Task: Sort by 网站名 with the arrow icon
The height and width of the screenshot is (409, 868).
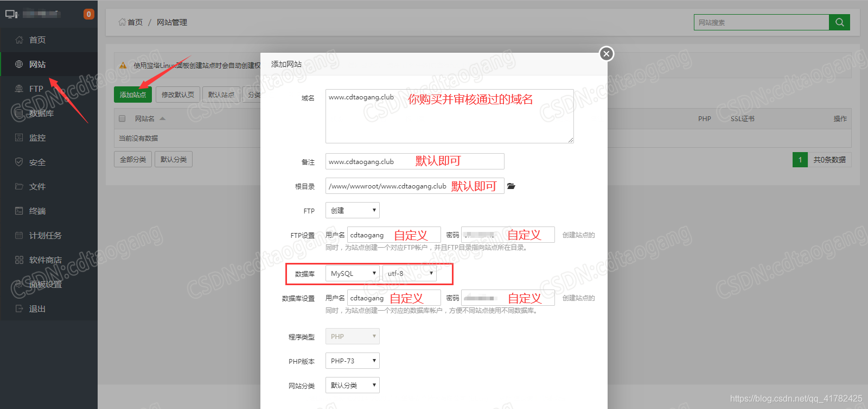Action: click(162, 118)
